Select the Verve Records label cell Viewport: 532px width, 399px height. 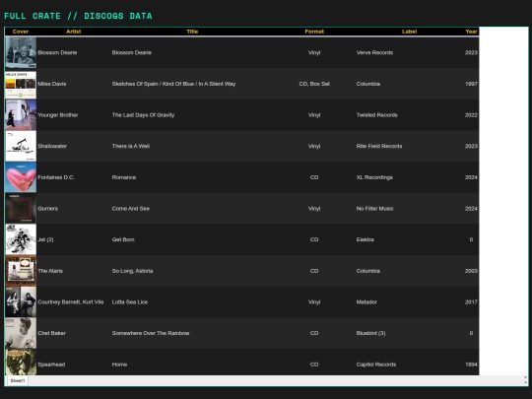(x=374, y=52)
